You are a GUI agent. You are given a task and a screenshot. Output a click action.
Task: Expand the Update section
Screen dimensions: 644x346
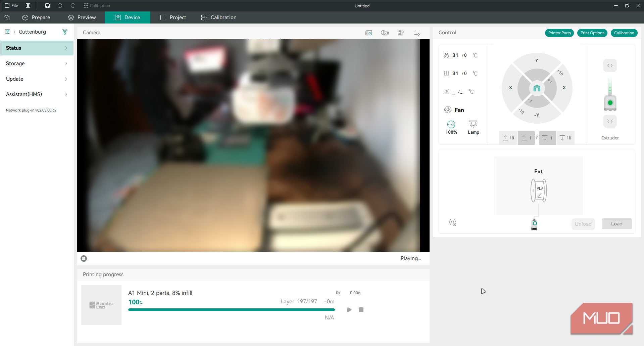click(37, 79)
